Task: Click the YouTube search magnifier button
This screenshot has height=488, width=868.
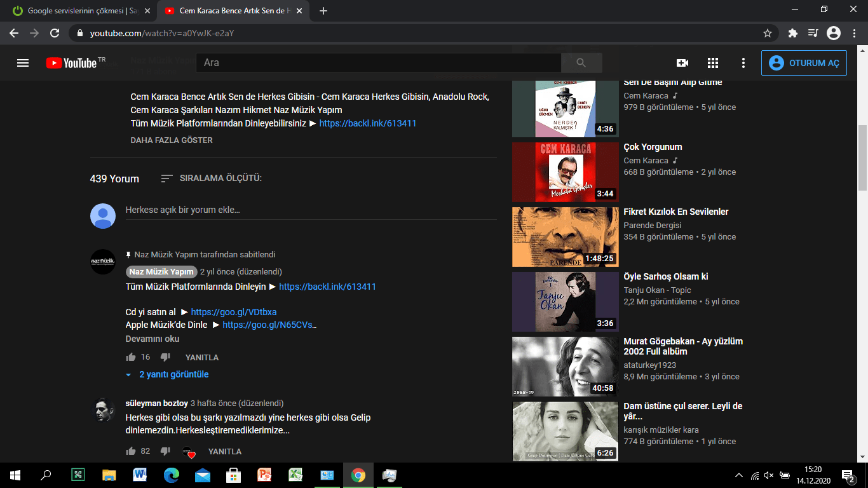Action: click(581, 63)
